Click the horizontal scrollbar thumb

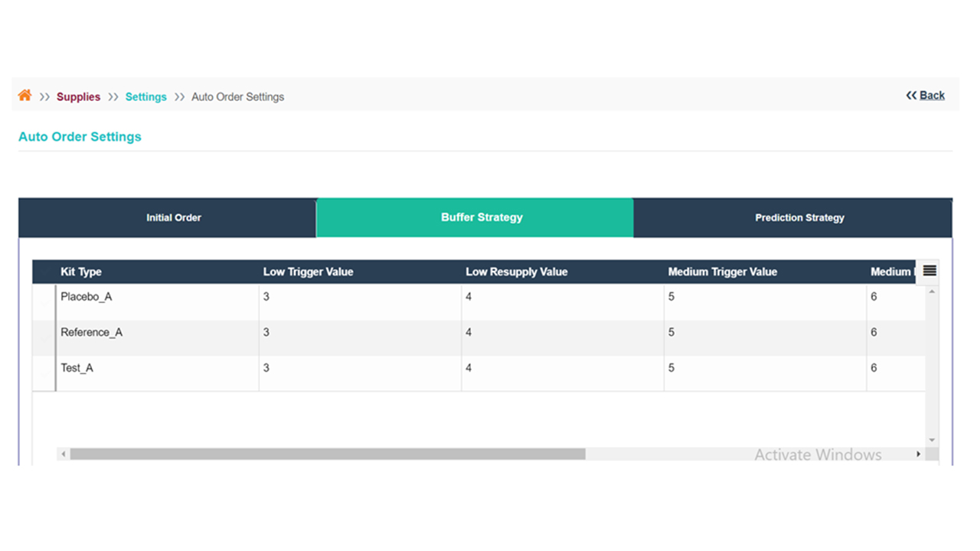[328, 455]
